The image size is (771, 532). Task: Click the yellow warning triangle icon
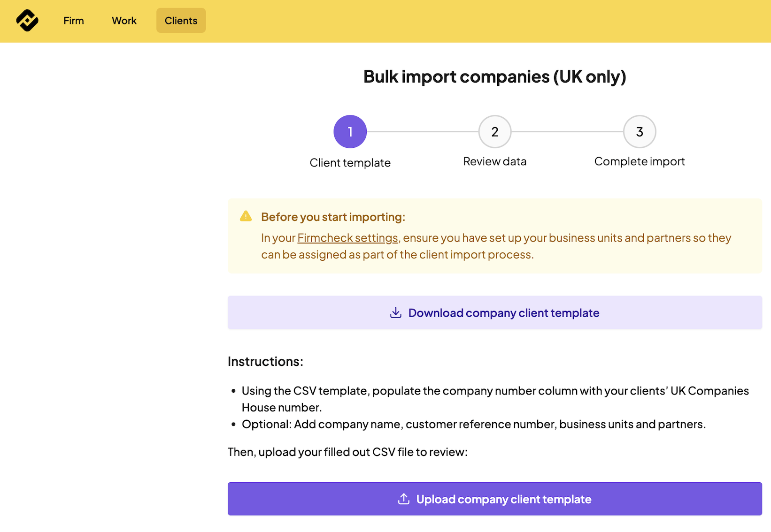coord(246,216)
